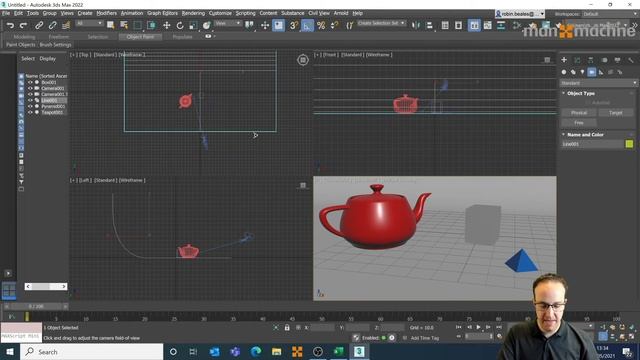This screenshot has height=360, width=640.
Task: Open the Standard category dropdown in Create panel
Action: click(598, 83)
